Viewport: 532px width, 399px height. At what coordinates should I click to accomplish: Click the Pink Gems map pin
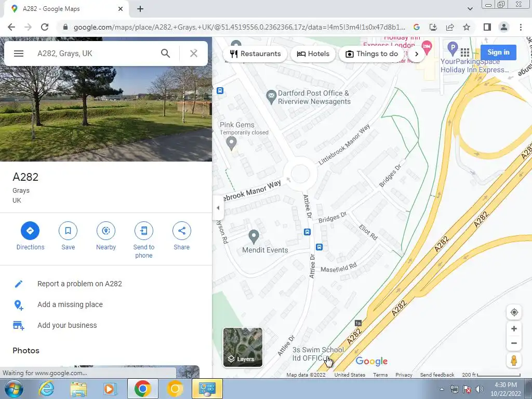coord(231,143)
